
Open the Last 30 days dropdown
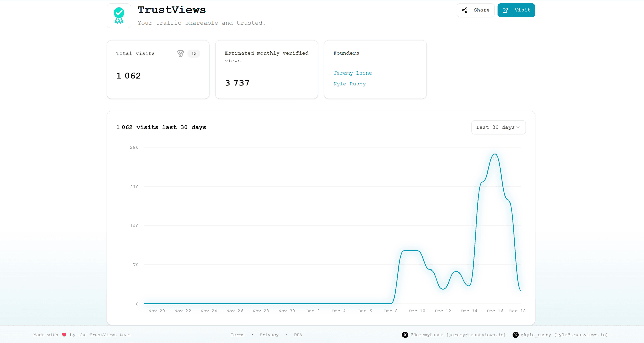pos(498,127)
